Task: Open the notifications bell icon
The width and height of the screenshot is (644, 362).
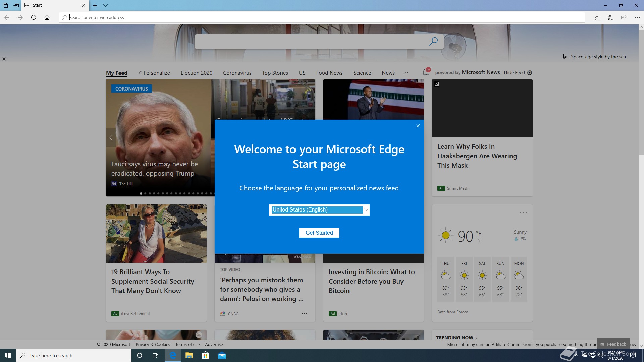Action: coord(426,72)
